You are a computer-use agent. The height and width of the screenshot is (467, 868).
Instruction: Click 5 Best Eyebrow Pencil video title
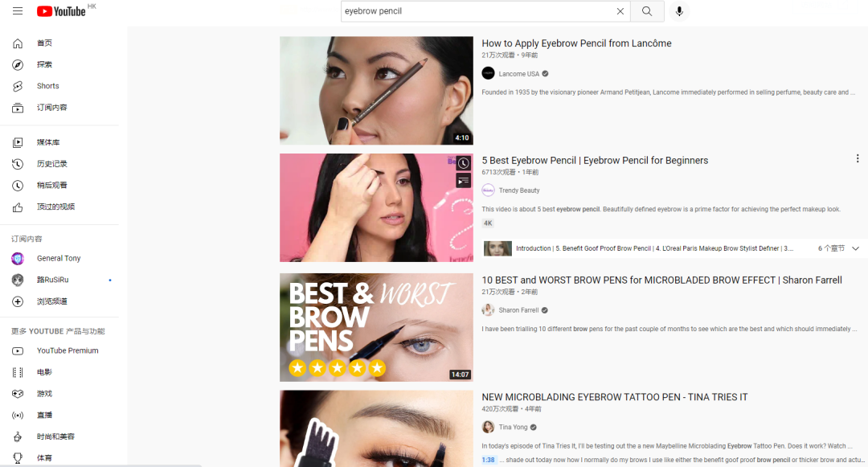click(595, 161)
